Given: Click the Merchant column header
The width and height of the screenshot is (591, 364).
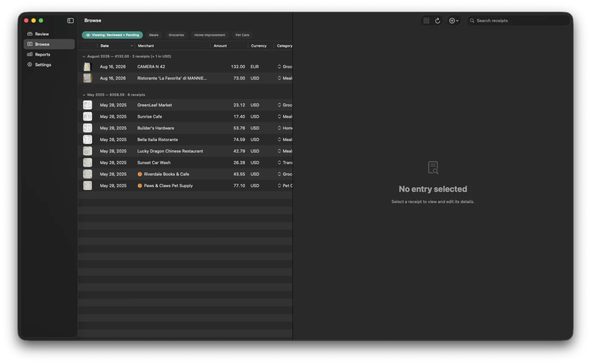Looking at the screenshot, I should (x=173, y=46).
